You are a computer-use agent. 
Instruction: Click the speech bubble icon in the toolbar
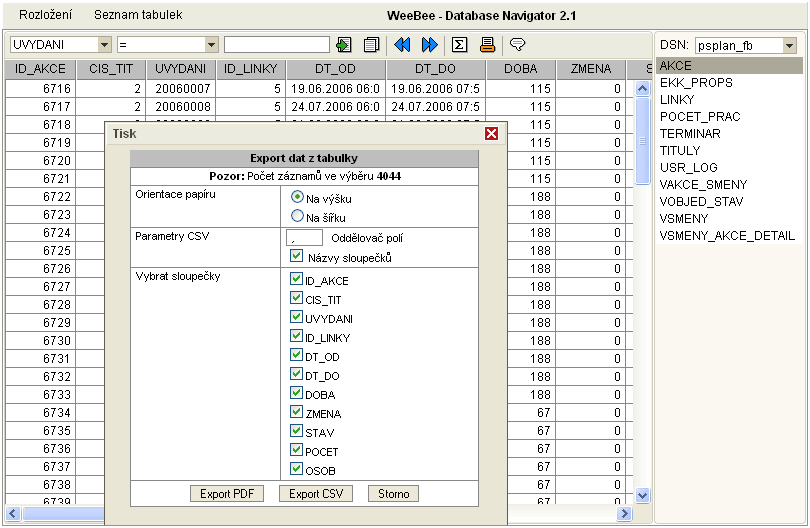(x=518, y=45)
